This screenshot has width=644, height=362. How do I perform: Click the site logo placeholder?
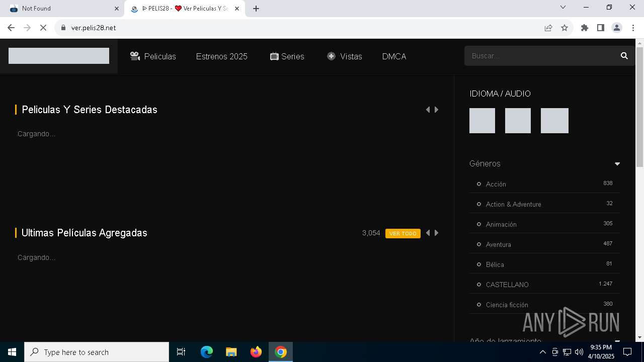pyautogui.click(x=59, y=56)
